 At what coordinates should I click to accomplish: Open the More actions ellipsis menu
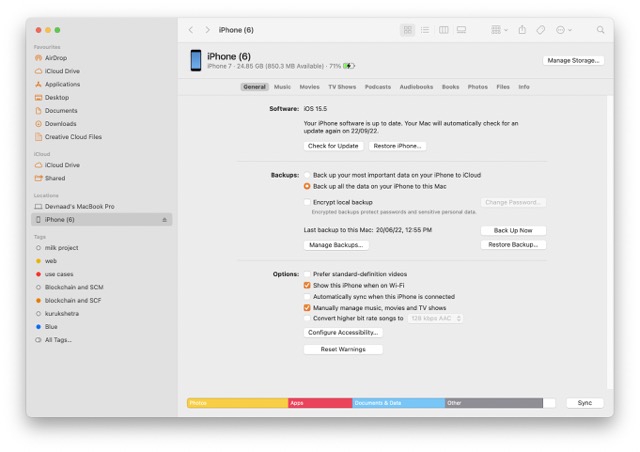(564, 30)
